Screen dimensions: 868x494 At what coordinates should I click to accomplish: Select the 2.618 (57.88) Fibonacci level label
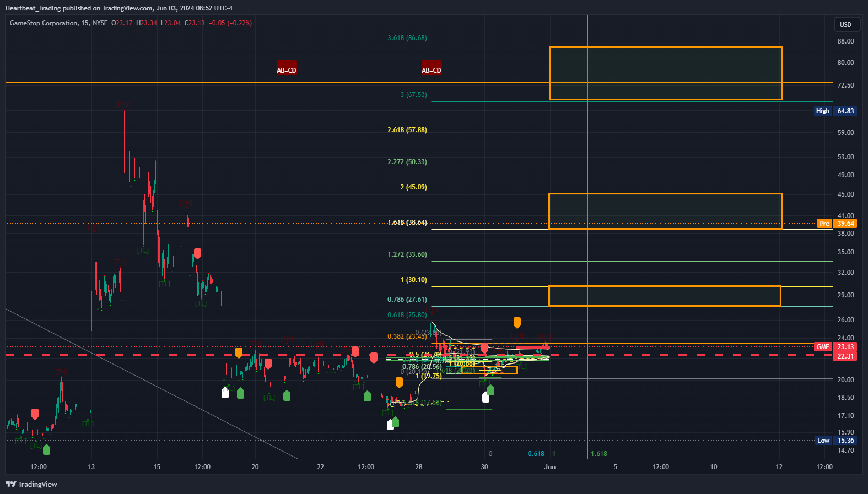[407, 130]
